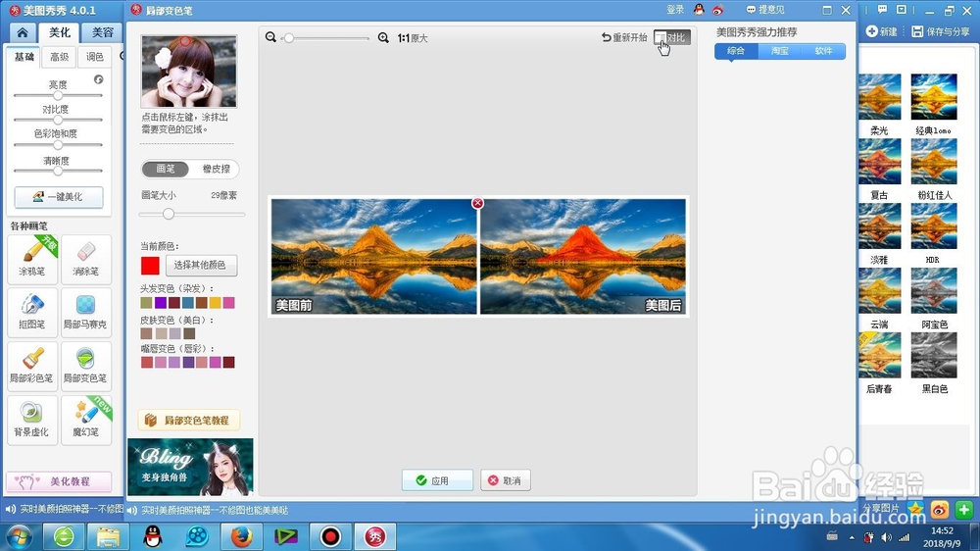Open QQ penguin from the taskbar
This screenshot has height=551, width=980.
tap(153, 536)
